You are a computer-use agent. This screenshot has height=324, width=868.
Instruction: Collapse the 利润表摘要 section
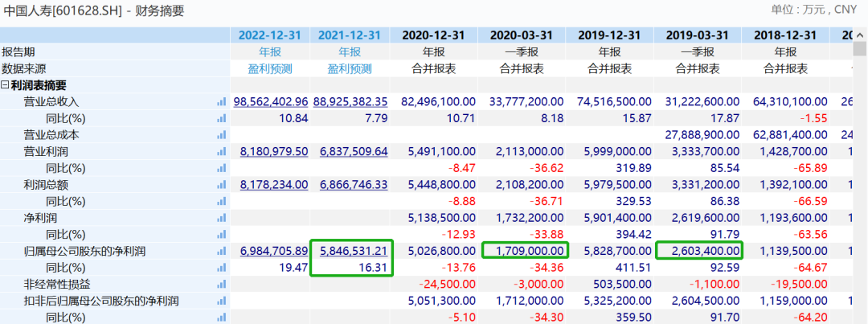(5, 86)
